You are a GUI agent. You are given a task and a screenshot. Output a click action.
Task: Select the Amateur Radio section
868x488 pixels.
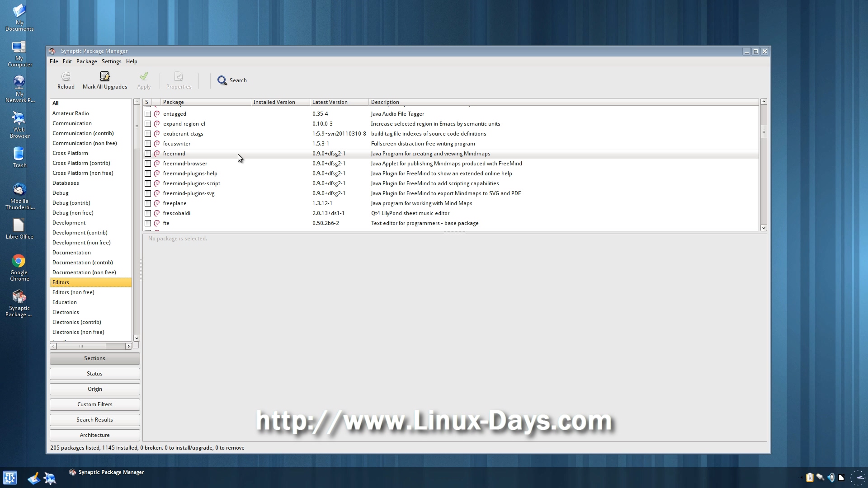pos(91,113)
